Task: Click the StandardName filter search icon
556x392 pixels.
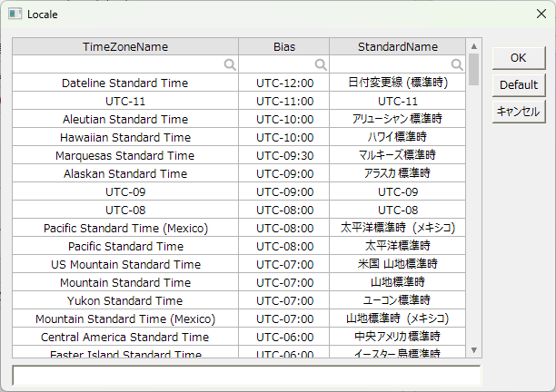Action: click(458, 64)
